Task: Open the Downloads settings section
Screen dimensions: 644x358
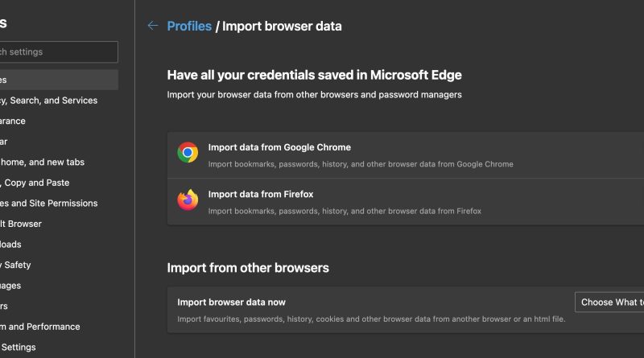Action: point(10,245)
